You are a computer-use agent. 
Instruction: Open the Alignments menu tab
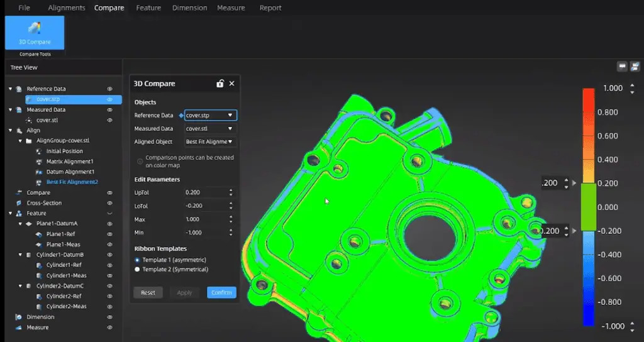pyautogui.click(x=66, y=8)
